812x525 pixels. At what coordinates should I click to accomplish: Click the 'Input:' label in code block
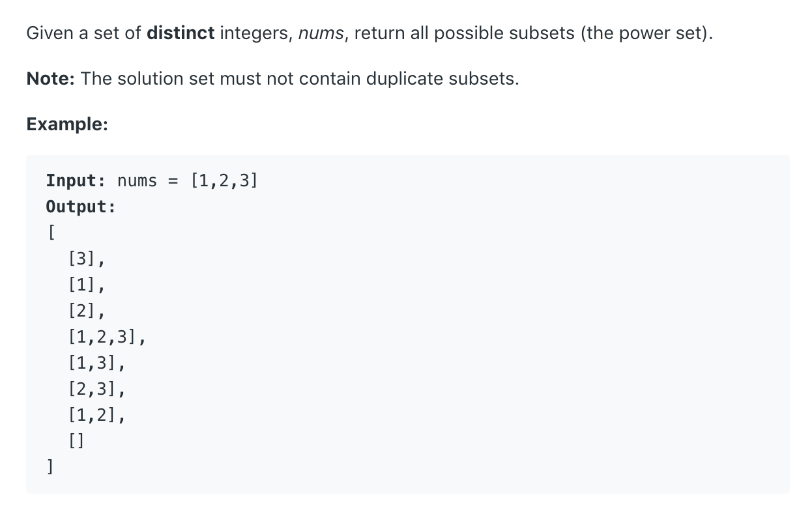(x=71, y=180)
